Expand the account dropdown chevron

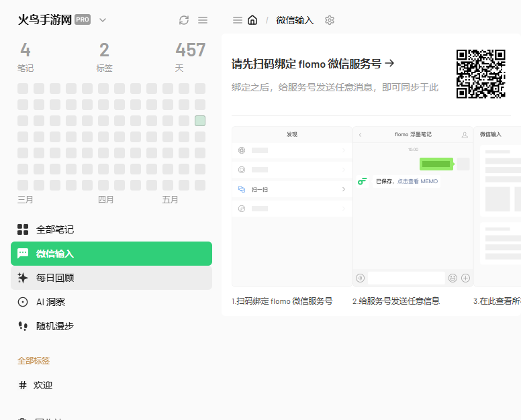103,20
